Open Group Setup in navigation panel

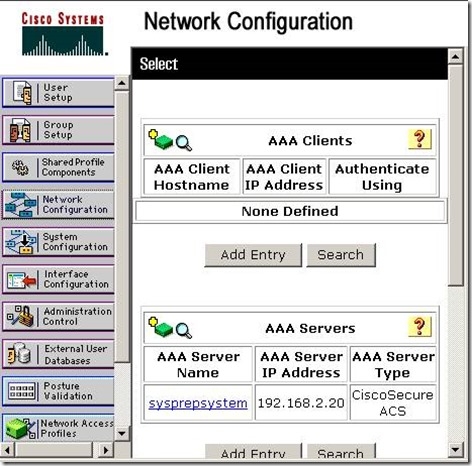pyautogui.click(x=58, y=130)
